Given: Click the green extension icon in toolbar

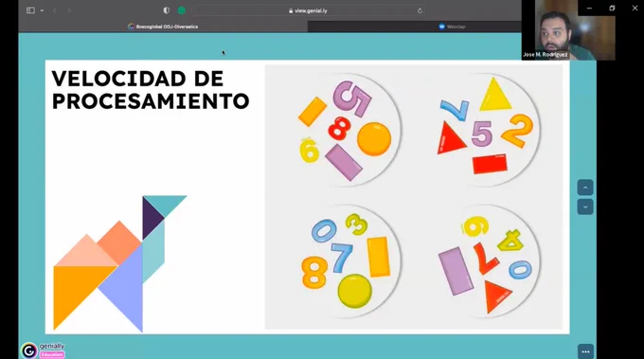Looking at the screenshot, I should (182, 10).
